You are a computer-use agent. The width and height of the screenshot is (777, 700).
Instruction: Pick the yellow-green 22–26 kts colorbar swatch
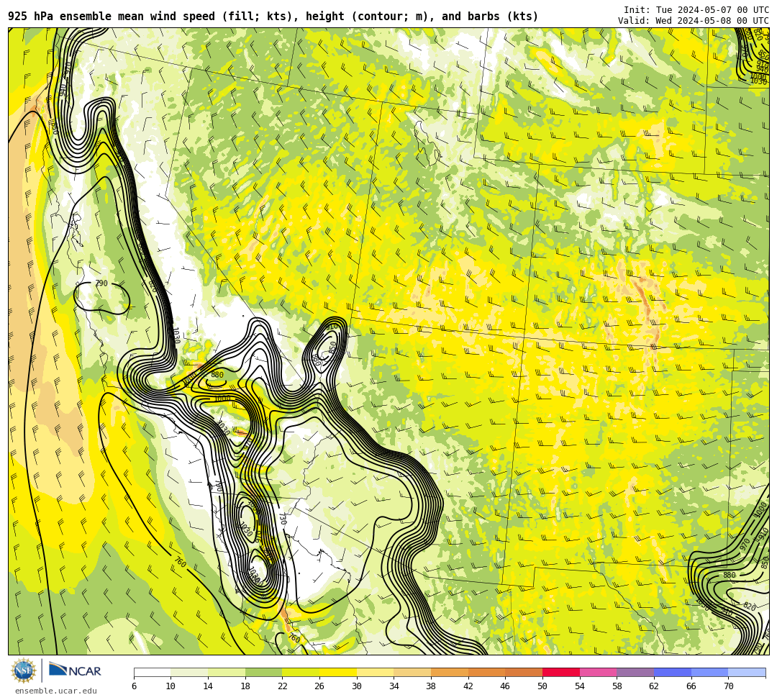301,672
